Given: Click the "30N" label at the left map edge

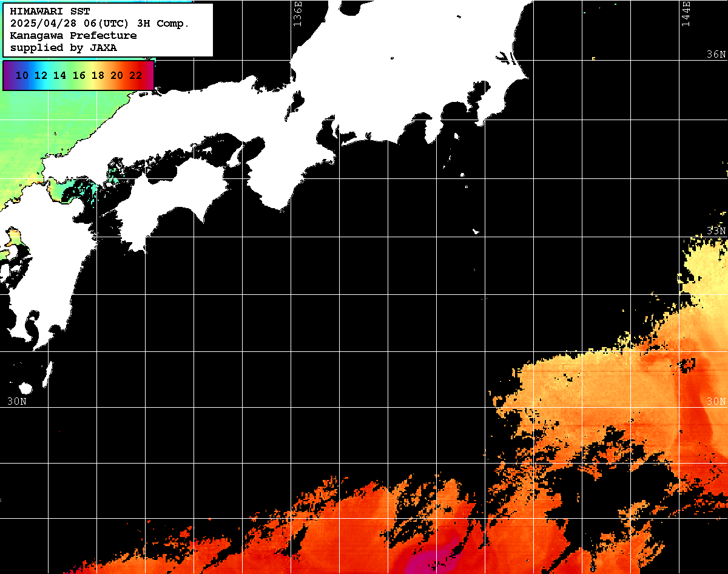Looking at the screenshot, I should coord(17,402).
